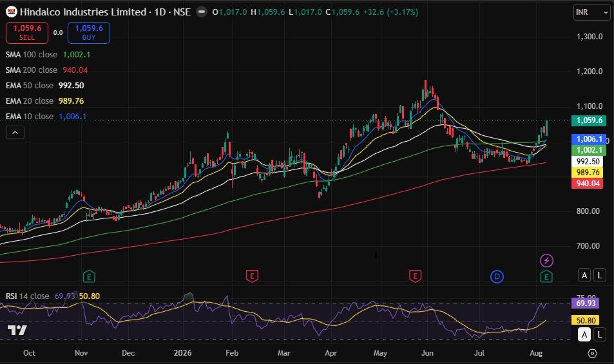Click the 800.00 price axis label
The width and height of the screenshot is (614, 364).
[x=588, y=211]
